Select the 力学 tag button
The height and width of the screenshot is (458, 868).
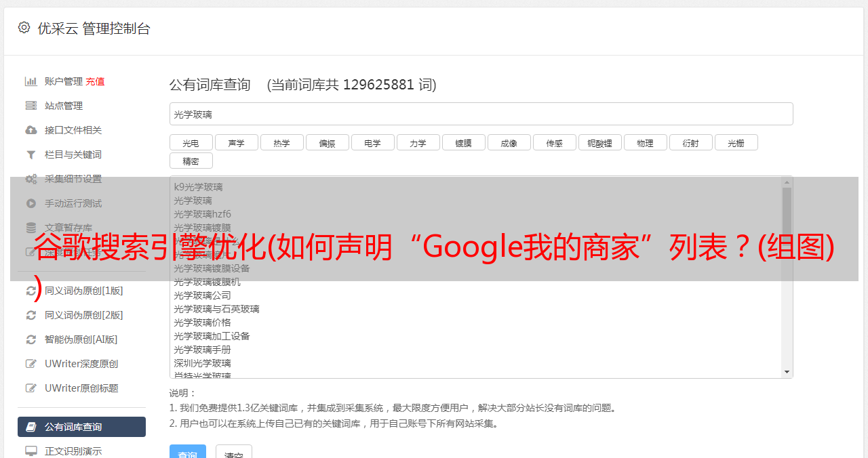click(x=418, y=142)
